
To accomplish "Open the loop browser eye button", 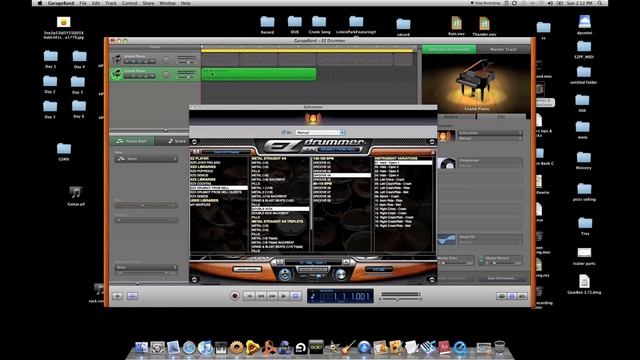I will 502,296.
